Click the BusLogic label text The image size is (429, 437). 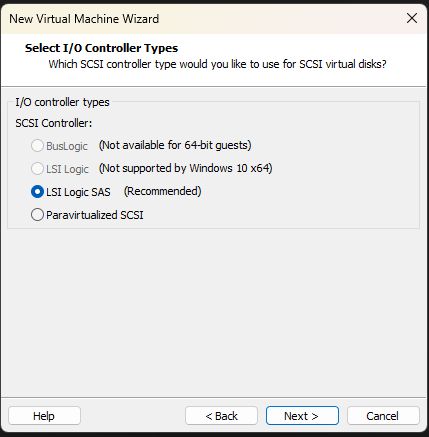pyautogui.click(x=67, y=146)
